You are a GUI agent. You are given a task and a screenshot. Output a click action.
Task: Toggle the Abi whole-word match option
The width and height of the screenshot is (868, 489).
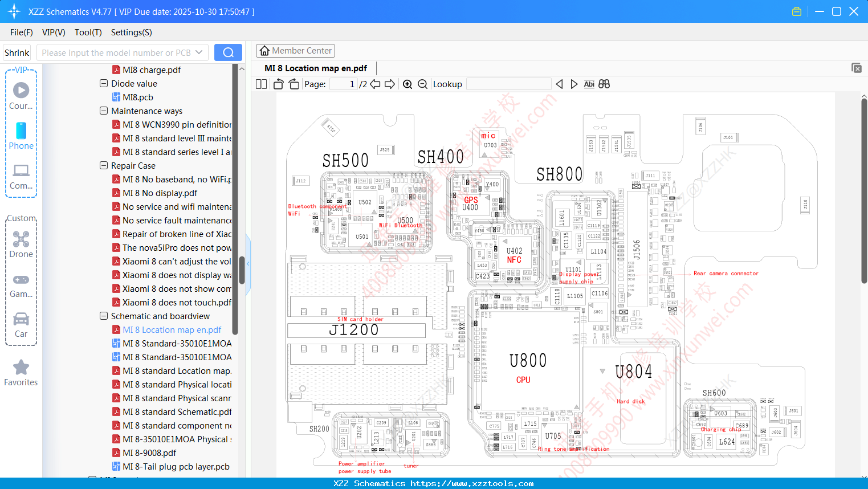(589, 84)
